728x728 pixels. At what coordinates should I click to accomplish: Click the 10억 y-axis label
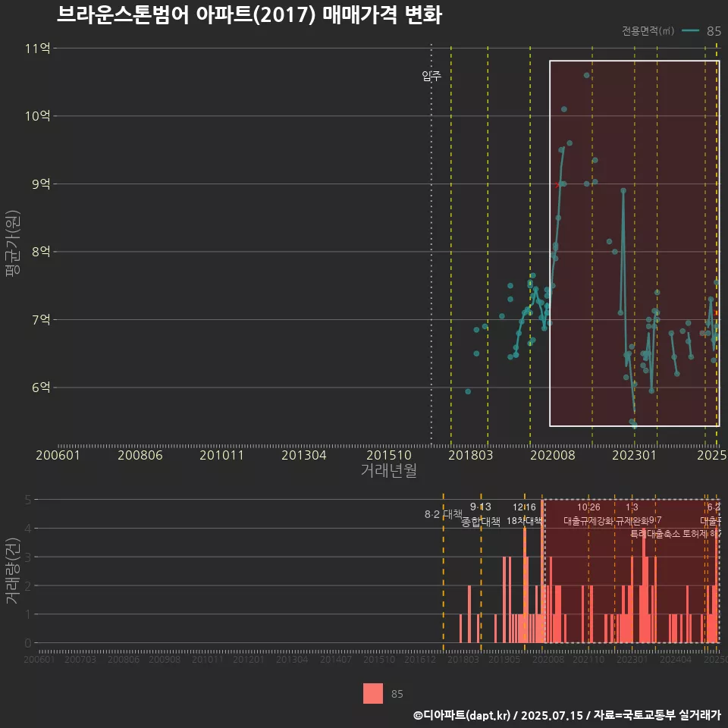(x=38, y=115)
